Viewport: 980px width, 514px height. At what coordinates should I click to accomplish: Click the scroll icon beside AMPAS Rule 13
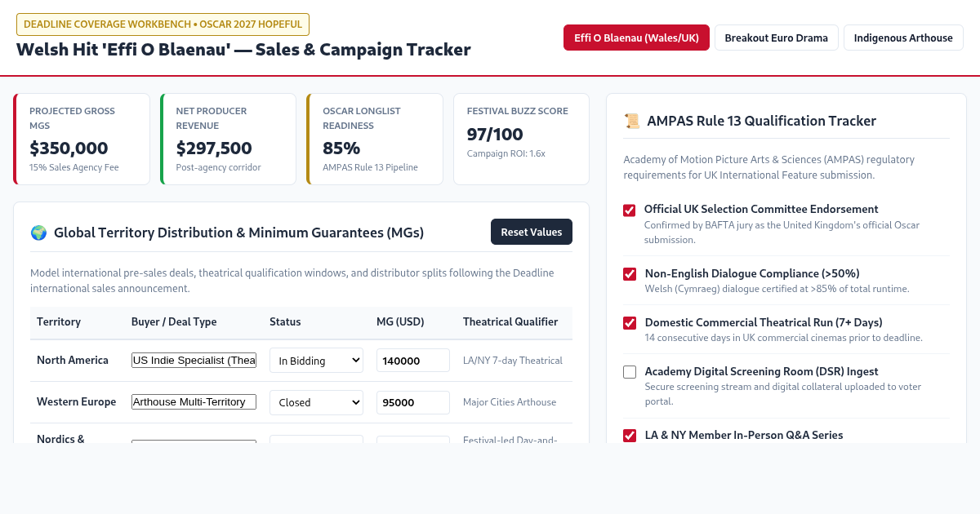(x=631, y=121)
